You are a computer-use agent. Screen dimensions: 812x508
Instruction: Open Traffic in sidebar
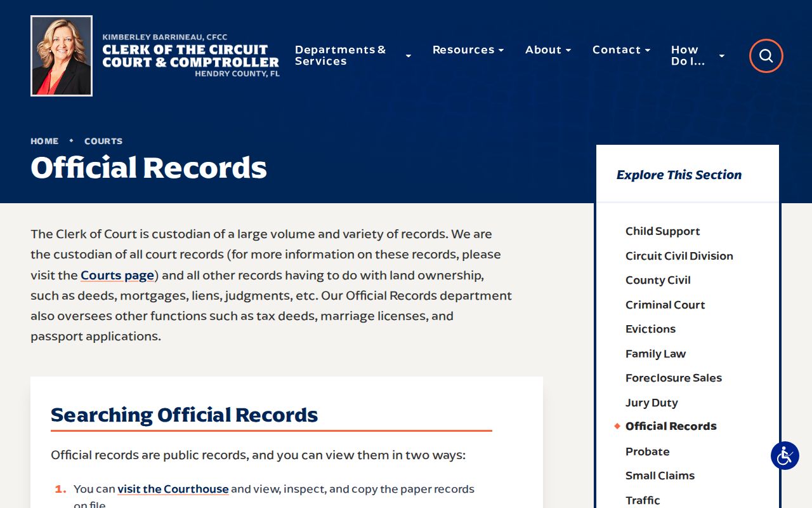pos(643,500)
